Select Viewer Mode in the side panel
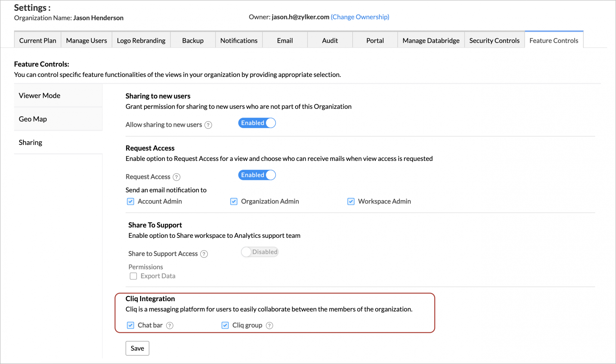Screen dimensions: 616x364 [x=39, y=96]
